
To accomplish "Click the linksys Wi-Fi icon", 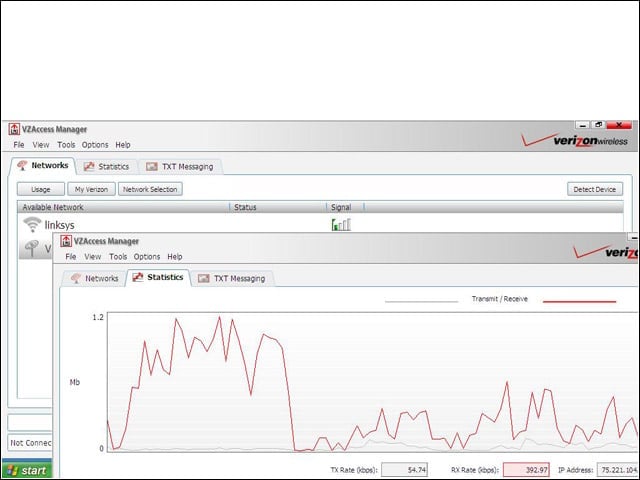I will [x=32, y=224].
